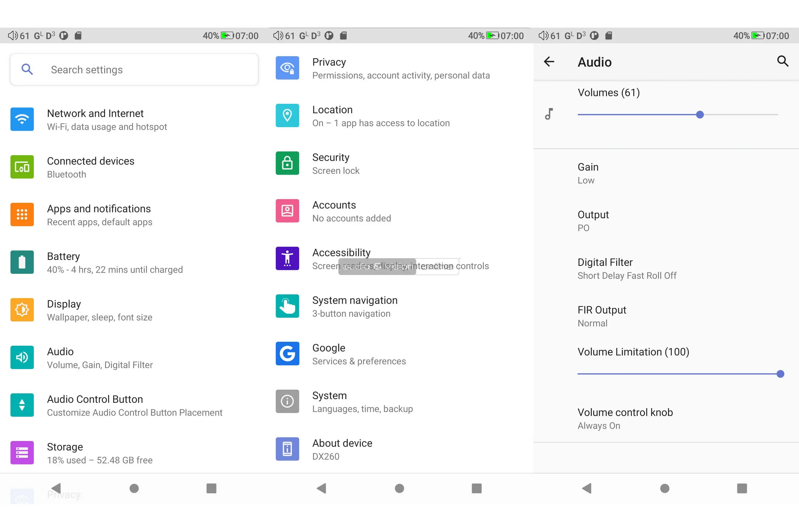Tap the Connected devices icon
799x532 pixels.
[22, 167]
